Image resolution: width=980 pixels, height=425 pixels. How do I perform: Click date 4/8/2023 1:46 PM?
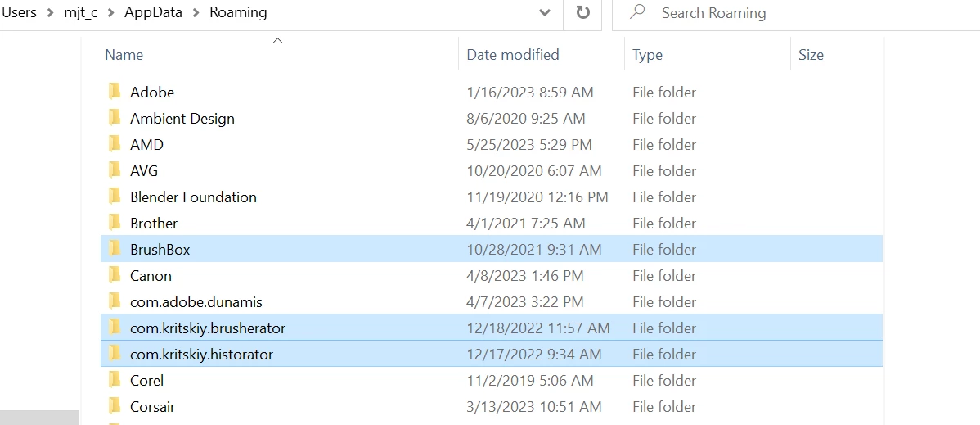point(526,275)
